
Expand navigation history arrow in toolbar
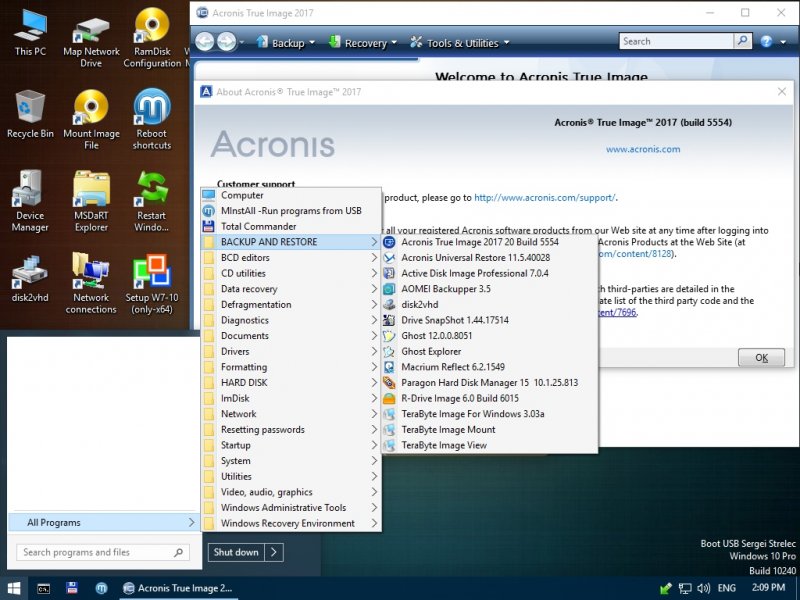241,42
